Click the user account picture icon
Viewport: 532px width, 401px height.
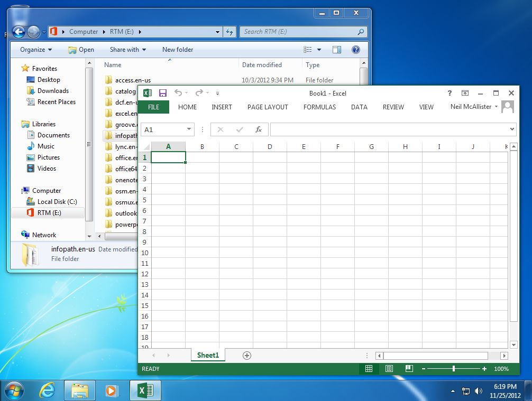tap(508, 107)
